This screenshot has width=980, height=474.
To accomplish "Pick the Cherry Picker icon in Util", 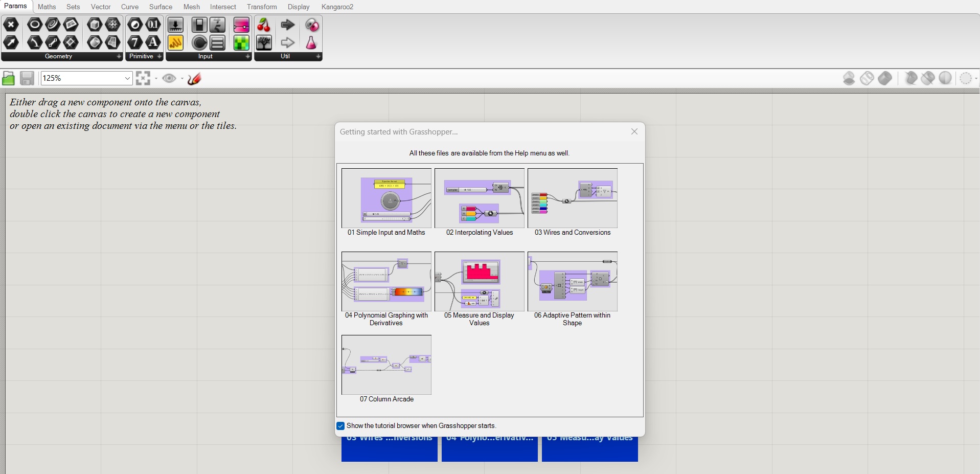I will coord(264,25).
